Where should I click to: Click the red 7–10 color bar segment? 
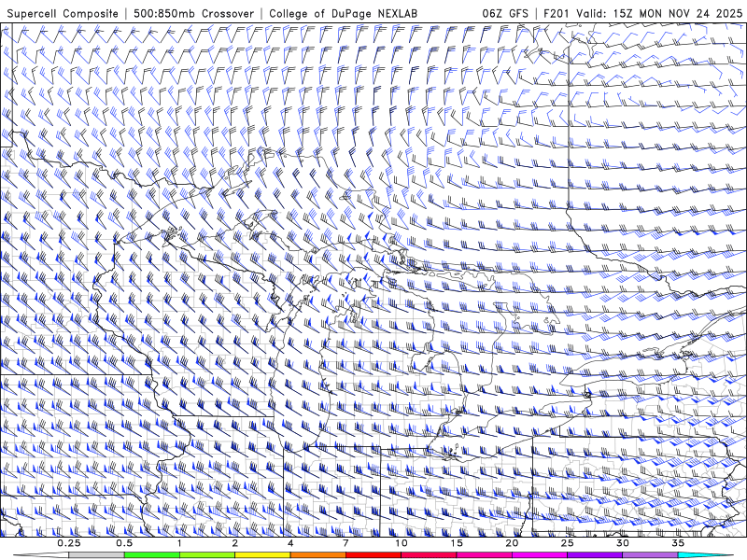373,555
